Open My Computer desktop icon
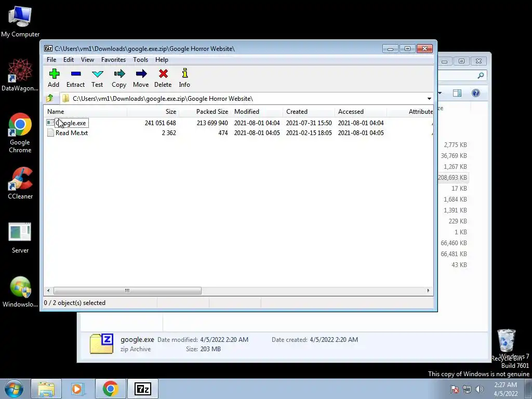This screenshot has width=532, height=399. click(x=20, y=21)
